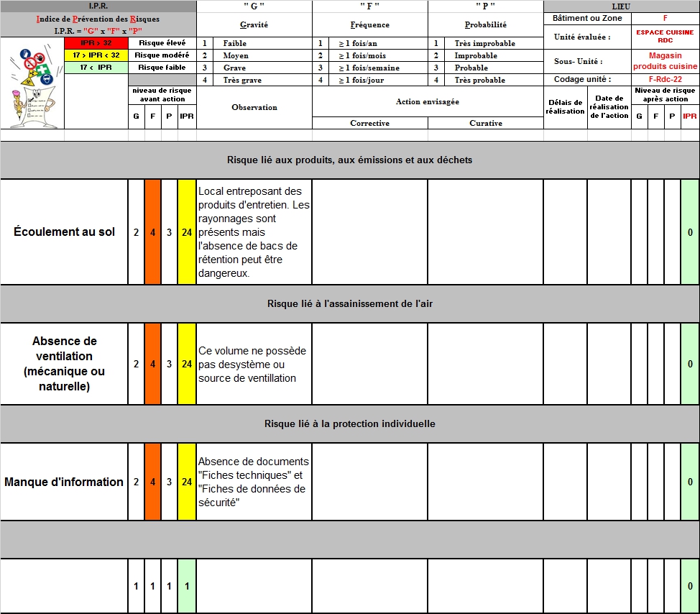Select yellow IPR 24 in ventilation row
The width and height of the screenshot is (700, 614).
pos(187,364)
